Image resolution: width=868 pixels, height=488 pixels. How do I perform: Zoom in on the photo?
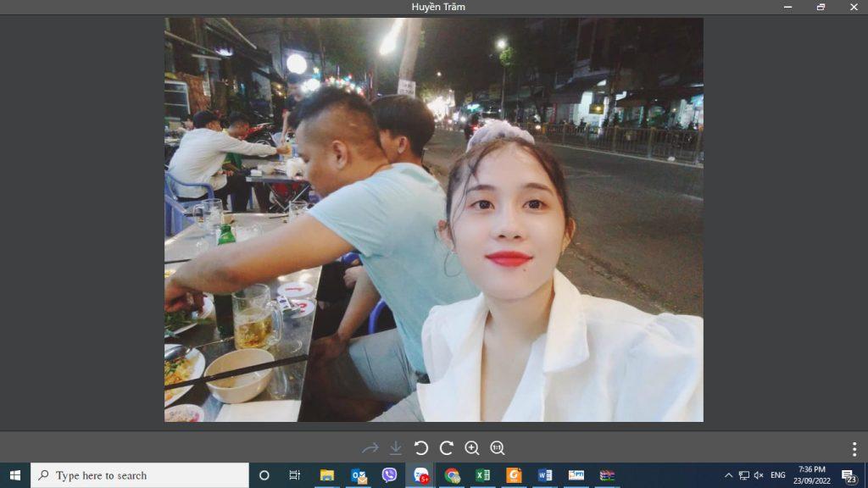[472, 448]
